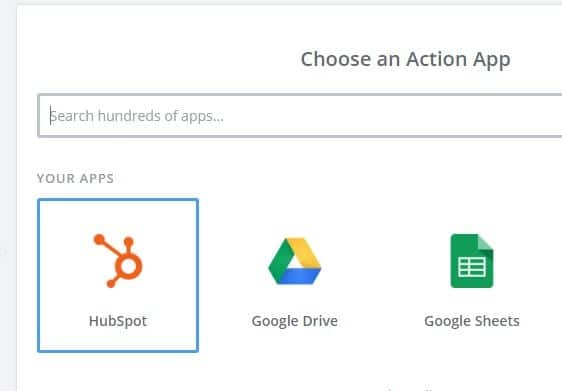
Task: Click the YOUR APPS section label
Action: (75, 178)
